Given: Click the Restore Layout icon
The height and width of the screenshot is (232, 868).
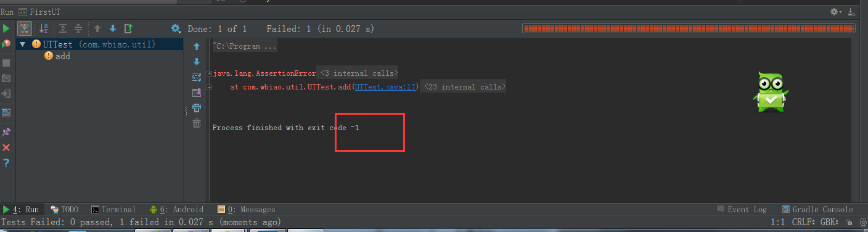Looking at the screenshot, I should click(6, 113).
